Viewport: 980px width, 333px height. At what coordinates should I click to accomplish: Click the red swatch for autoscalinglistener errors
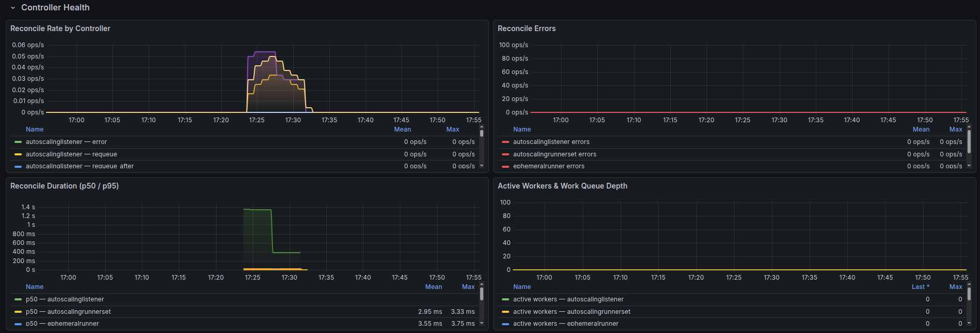[506, 142]
